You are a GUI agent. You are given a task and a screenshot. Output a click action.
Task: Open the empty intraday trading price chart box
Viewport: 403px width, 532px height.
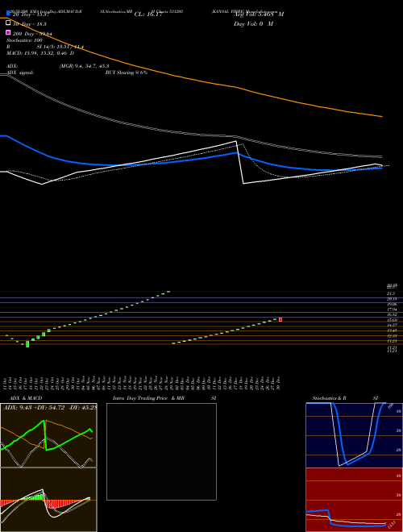[161, 451]
